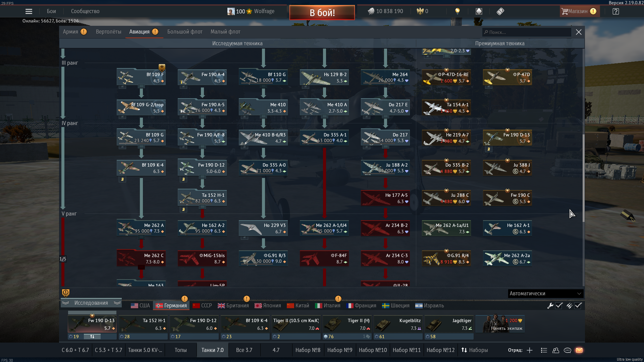The image size is (644, 362).
Task: Select the Japan flag nation
Action: [x=268, y=306]
